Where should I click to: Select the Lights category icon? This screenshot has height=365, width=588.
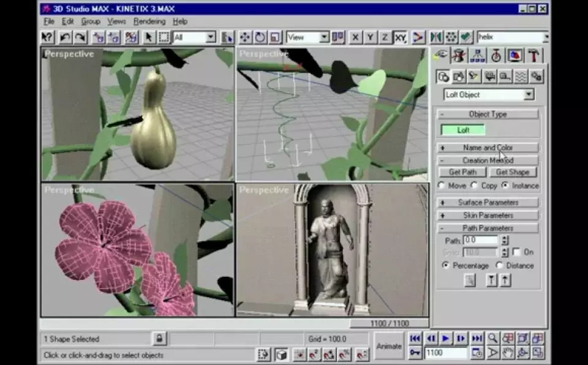coord(473,77)
